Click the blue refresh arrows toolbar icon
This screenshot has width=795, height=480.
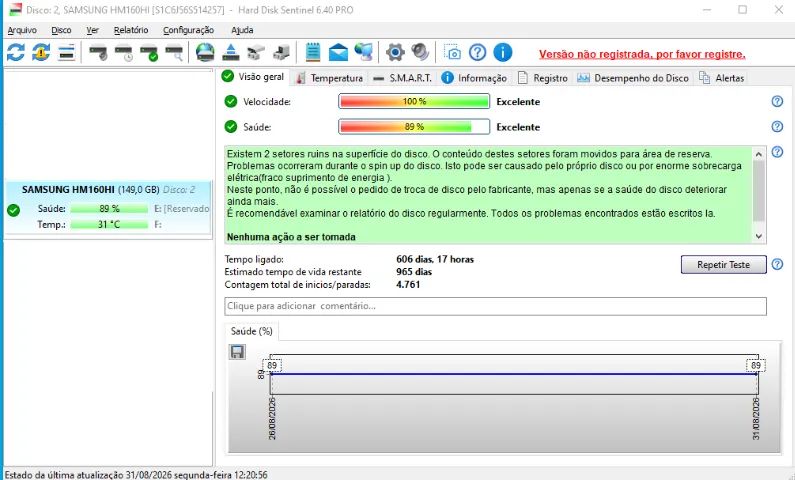click(16, 52)
